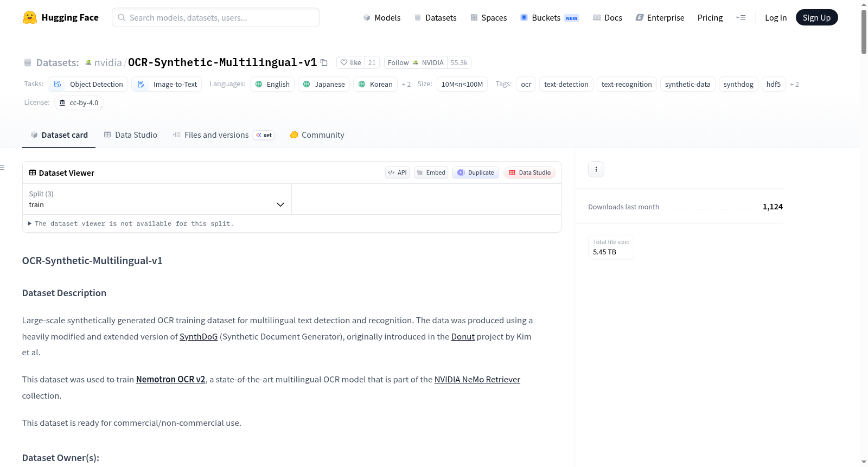Open the SynthDoG link
The height and width of the screenshot is (467, 868).
(199, 336)
